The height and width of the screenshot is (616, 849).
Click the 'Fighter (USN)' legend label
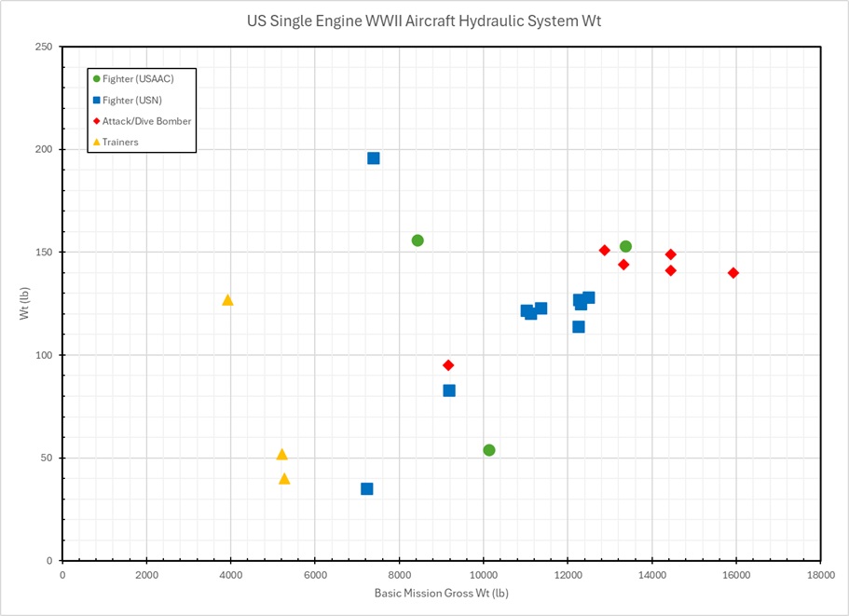click(134, 100)
